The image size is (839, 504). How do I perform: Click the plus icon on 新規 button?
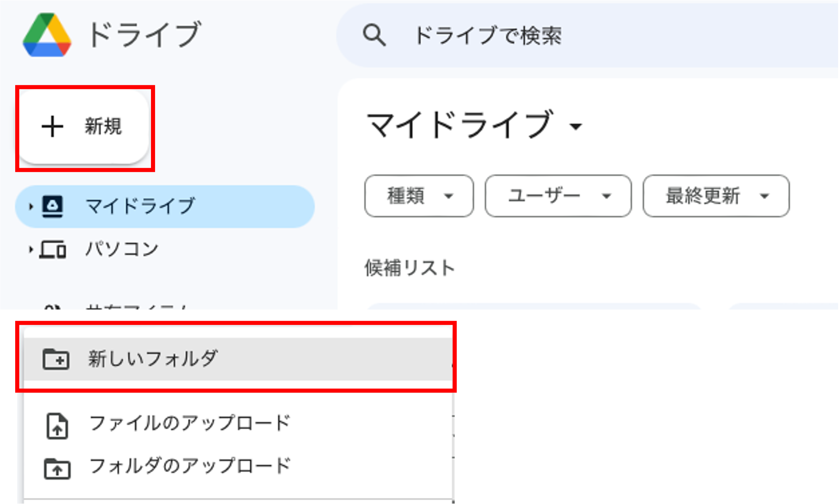52,127
